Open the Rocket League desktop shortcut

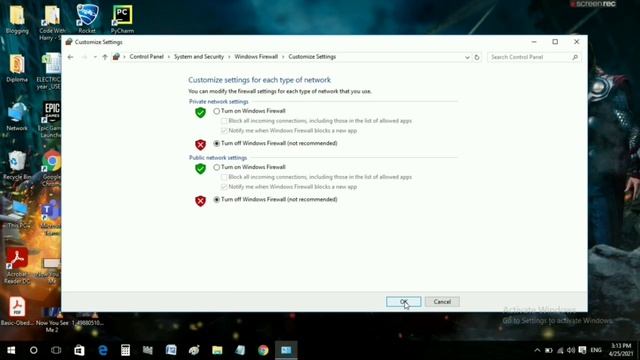coord(87,19)
